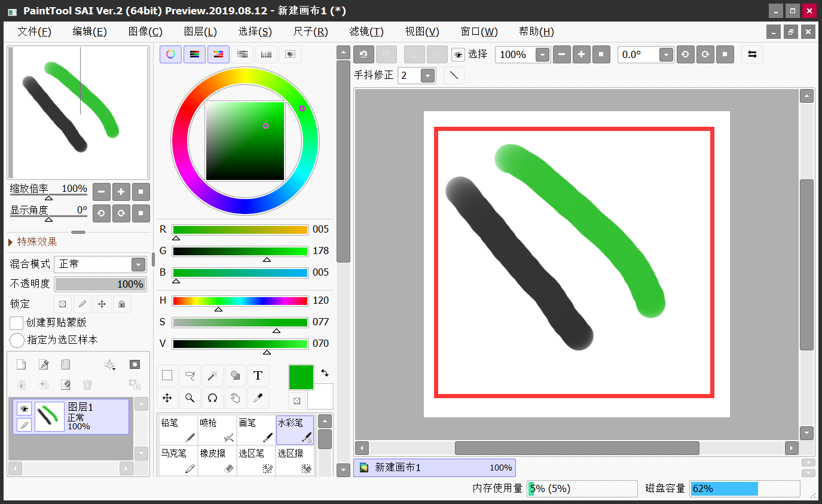Click the 新建画布1 document tab
Screen dimensions: 822x504
pos(434,468)
